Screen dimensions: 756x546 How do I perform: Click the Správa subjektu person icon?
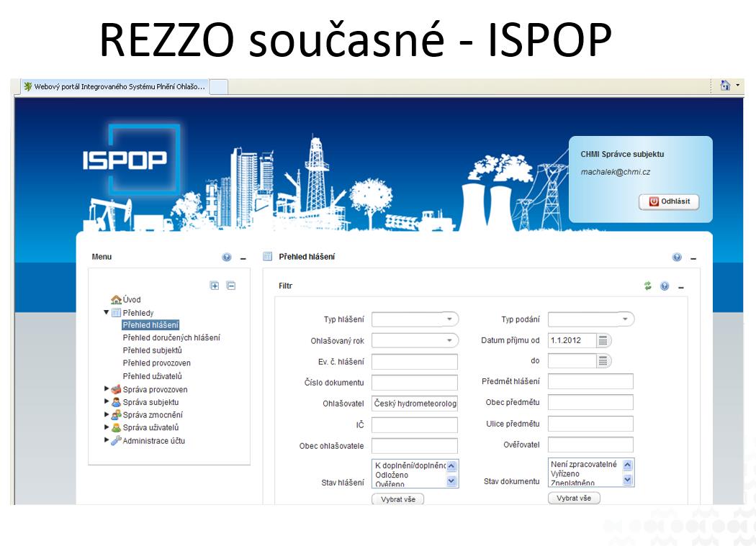(116, 402)
